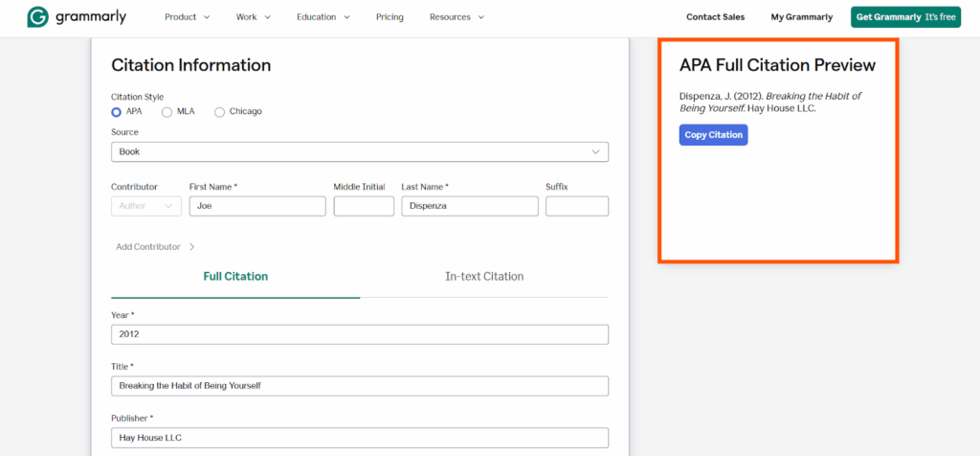Click the Title field
Image resolution: width=980 pixels, height=456 pixels.
click(x=360, y=386)
